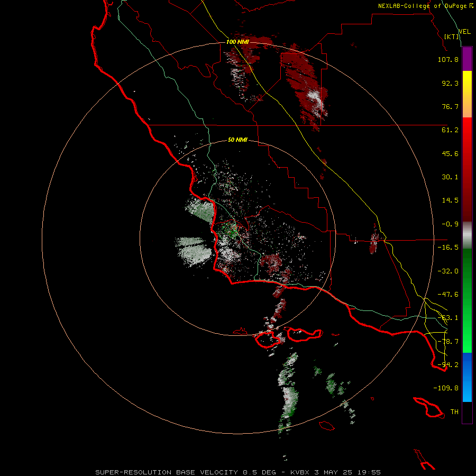
Task: Click the 76.7 legend value
Action: point(450,106)
